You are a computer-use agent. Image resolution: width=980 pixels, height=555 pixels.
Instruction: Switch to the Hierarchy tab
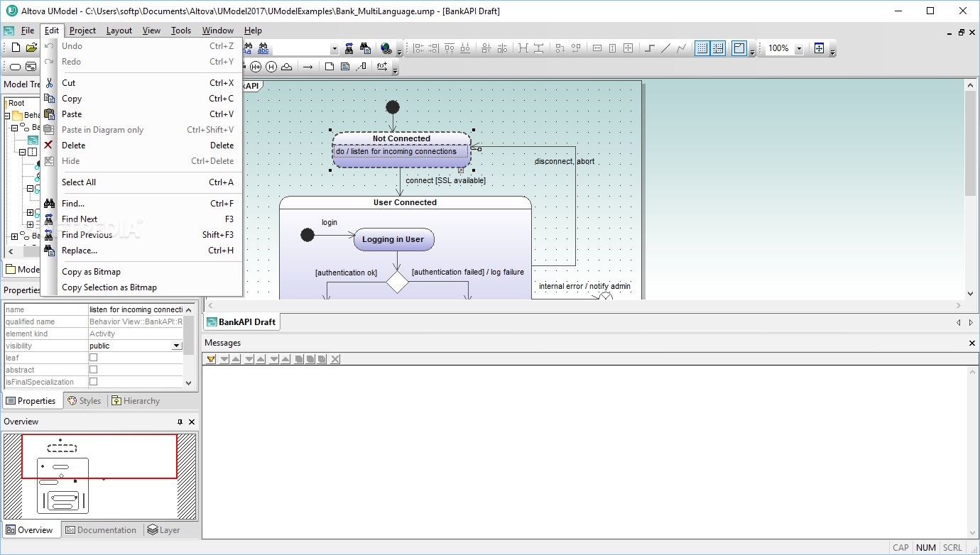pyautogui.click(x=136, y=401)
